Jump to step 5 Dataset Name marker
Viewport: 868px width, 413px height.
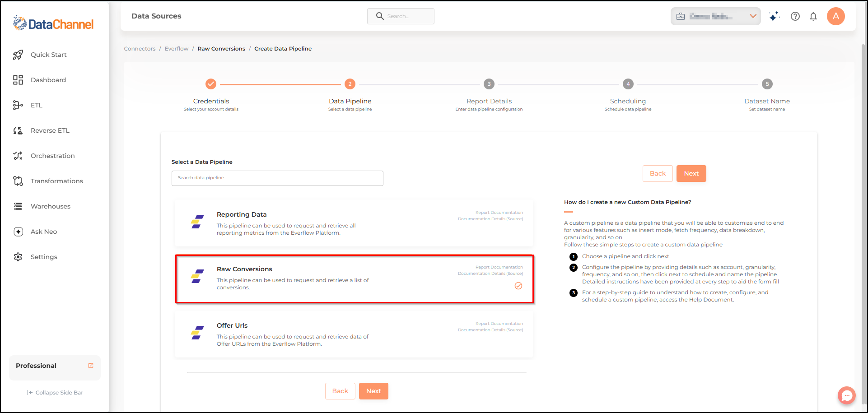(x=767, y=84)
